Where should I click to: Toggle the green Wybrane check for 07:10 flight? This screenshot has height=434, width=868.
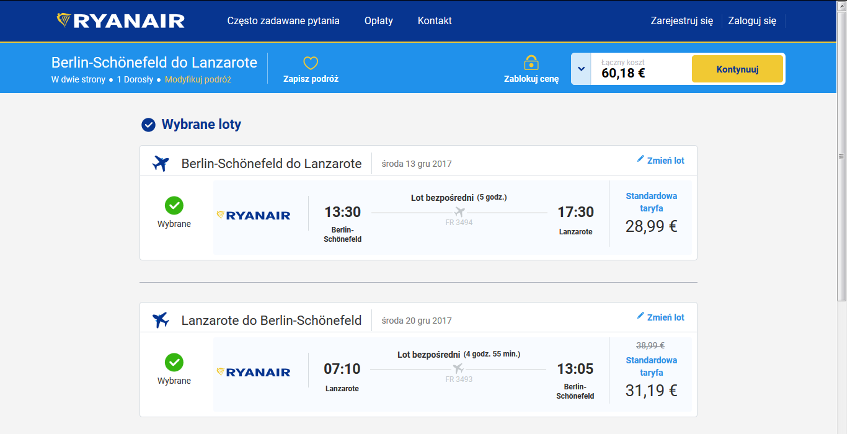pyautogui.click(x=174, y=362)
